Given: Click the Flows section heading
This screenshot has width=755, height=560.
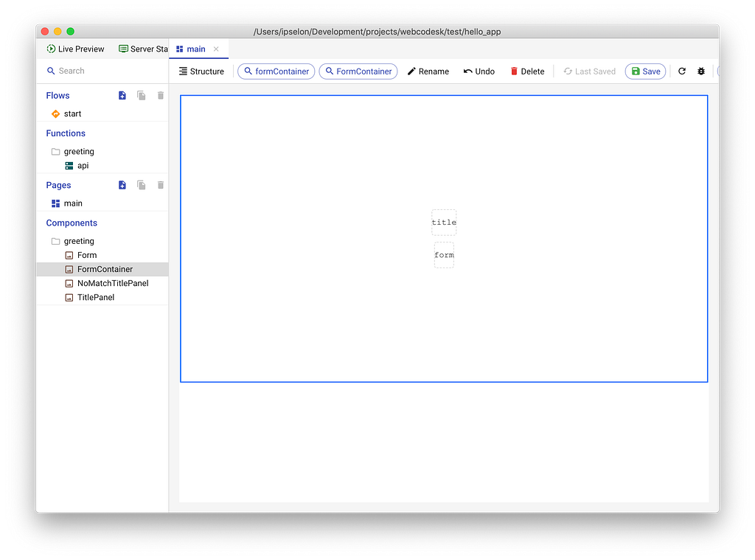Looking at the screenshot, I should [x=58, y=96].
